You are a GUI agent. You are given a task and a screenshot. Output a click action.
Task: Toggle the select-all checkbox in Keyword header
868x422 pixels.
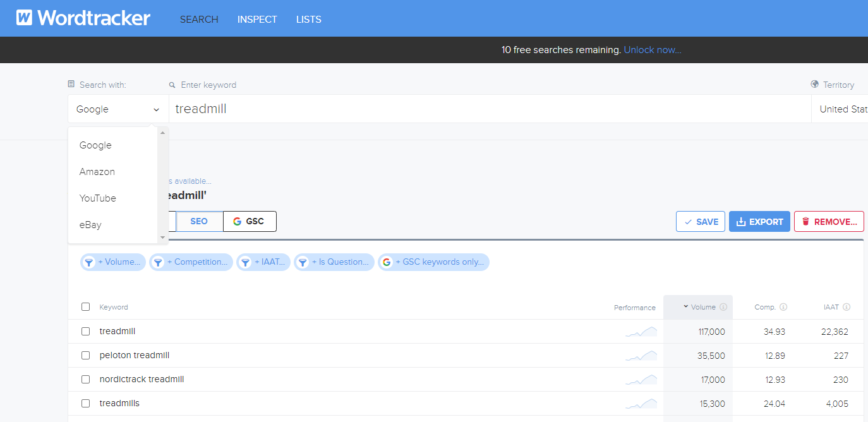pos(86,307)
